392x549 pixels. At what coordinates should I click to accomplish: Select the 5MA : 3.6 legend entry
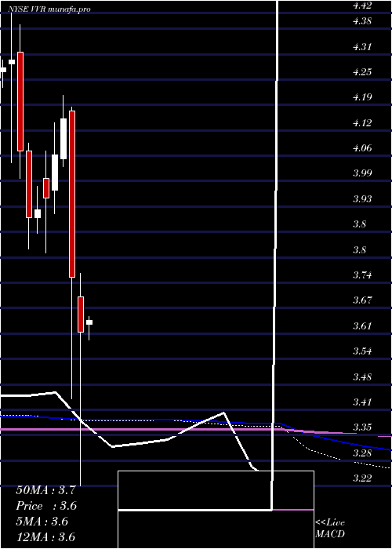[42, 522]
